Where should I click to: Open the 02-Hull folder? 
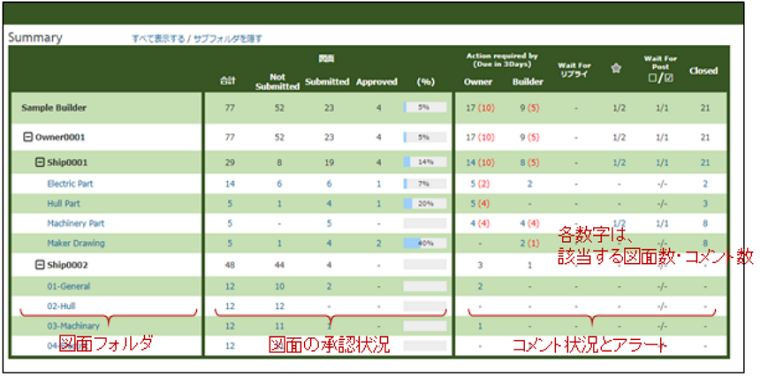click(x=61, y=306)
